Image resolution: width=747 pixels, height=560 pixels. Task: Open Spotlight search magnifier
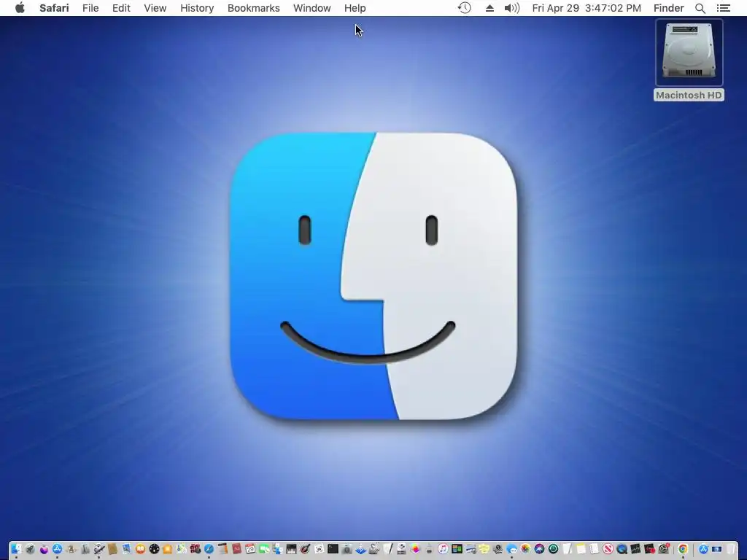pyautogui.click(x=700, y=8)
